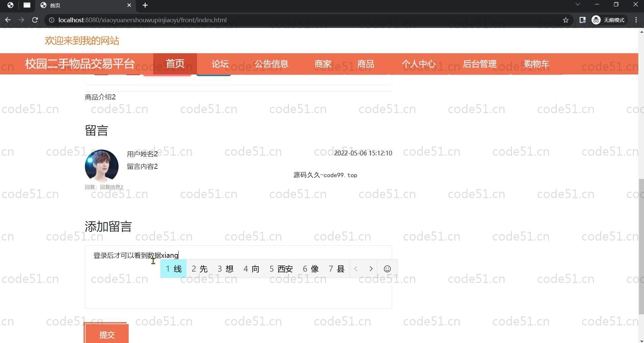Choose IME candidate 4 向
This screenshot has height=343, width=644.
click(x=251, y=269)
